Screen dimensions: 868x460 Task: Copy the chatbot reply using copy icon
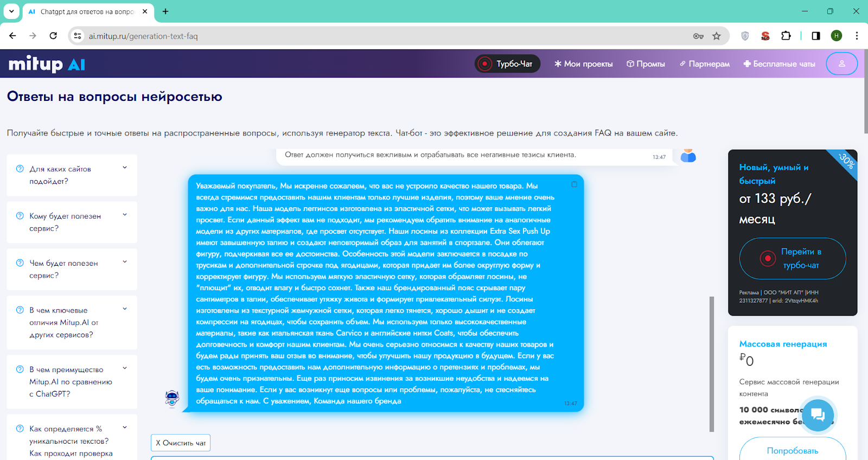pyautogui.click(x=574, y=184)
